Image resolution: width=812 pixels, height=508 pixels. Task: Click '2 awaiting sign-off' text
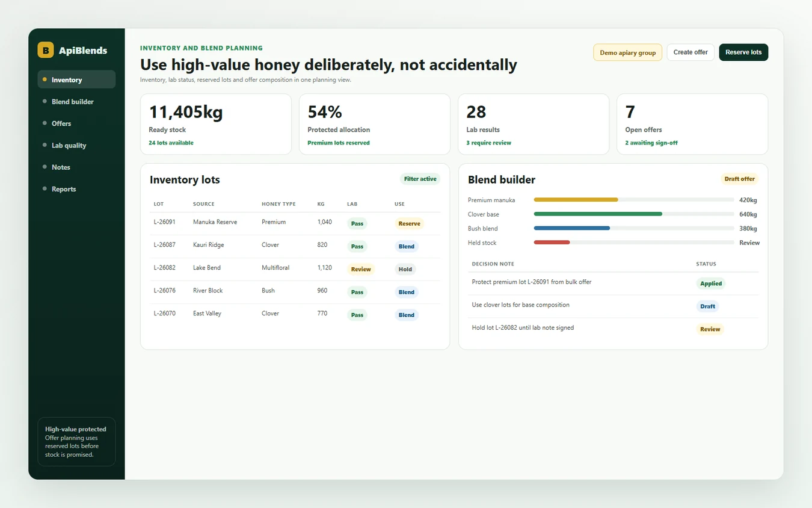click(652, 143)
